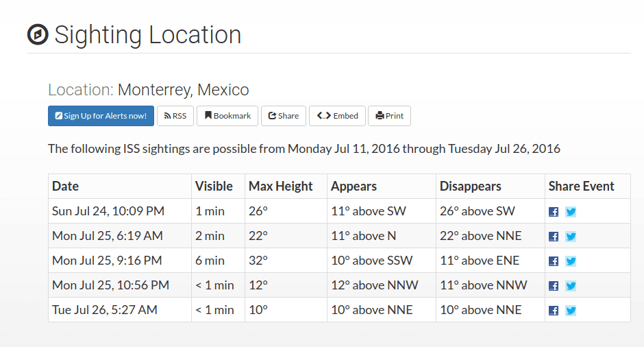This screenshot has height=347, width=644.
Task: Share Mon Jul 25, 6:19 AM sighting on Facebook
Action: point(554,237)
